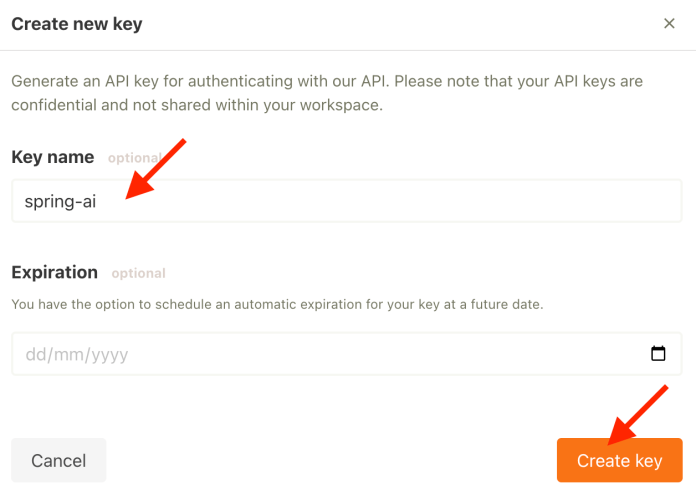Select the "mm" month segment of expiration
The height and width of the screenshot is (494, 696).
(67, 354)
